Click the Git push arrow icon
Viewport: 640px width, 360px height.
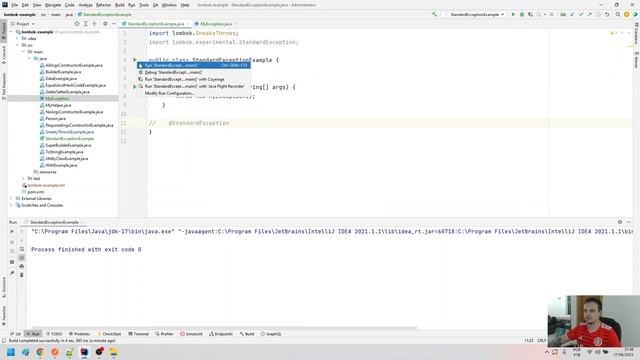coord(589,14)
